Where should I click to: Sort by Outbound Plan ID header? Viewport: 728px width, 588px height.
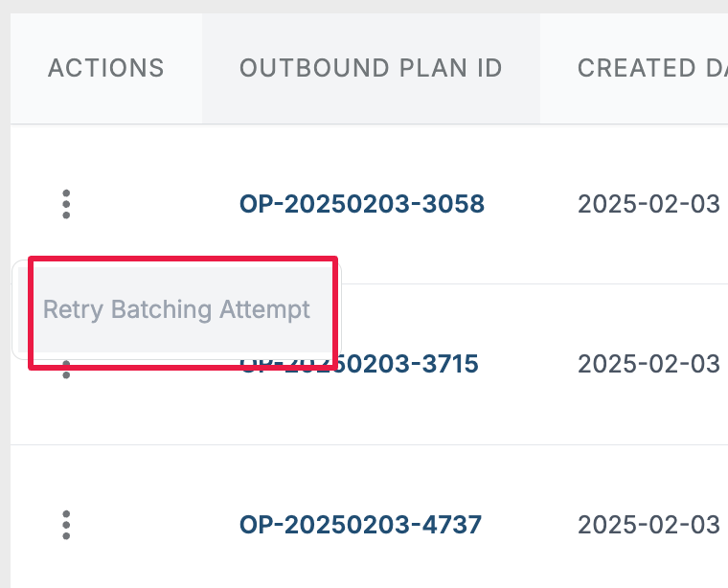pos(371,69)
